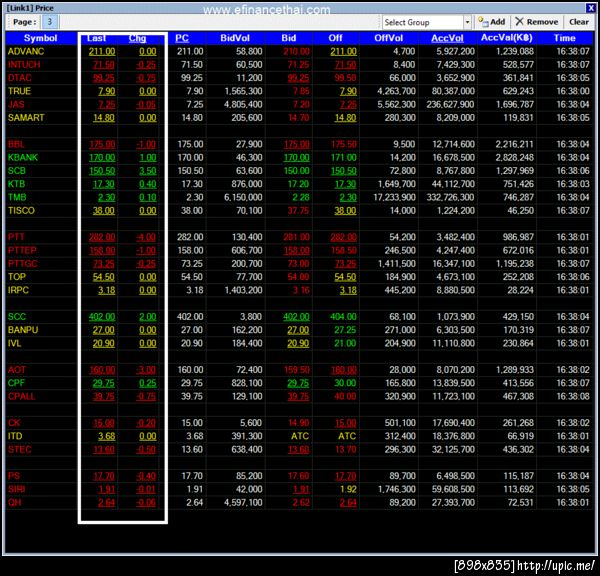
Task: Select the AOT symbol
Action: (x=17, y=370)
